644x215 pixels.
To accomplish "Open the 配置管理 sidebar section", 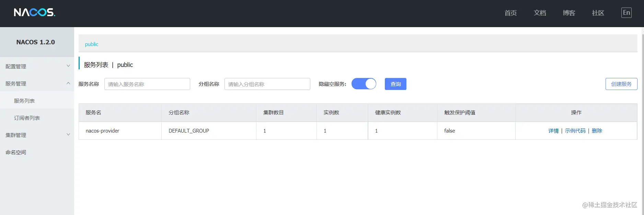I will (x=37, y=66).
